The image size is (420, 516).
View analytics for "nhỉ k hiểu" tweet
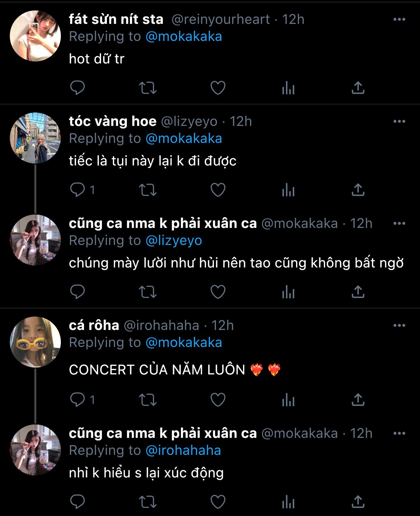pos(288,502)
